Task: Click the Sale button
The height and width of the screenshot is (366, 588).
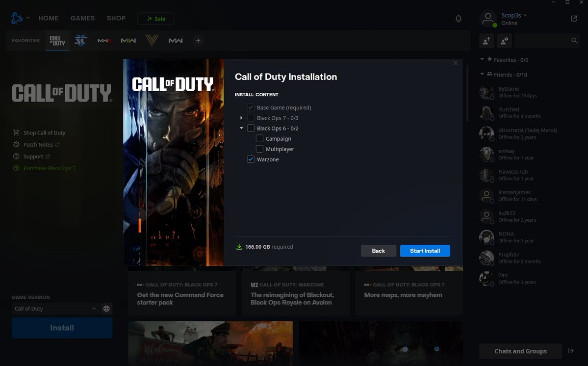Action: pos(155,18)
